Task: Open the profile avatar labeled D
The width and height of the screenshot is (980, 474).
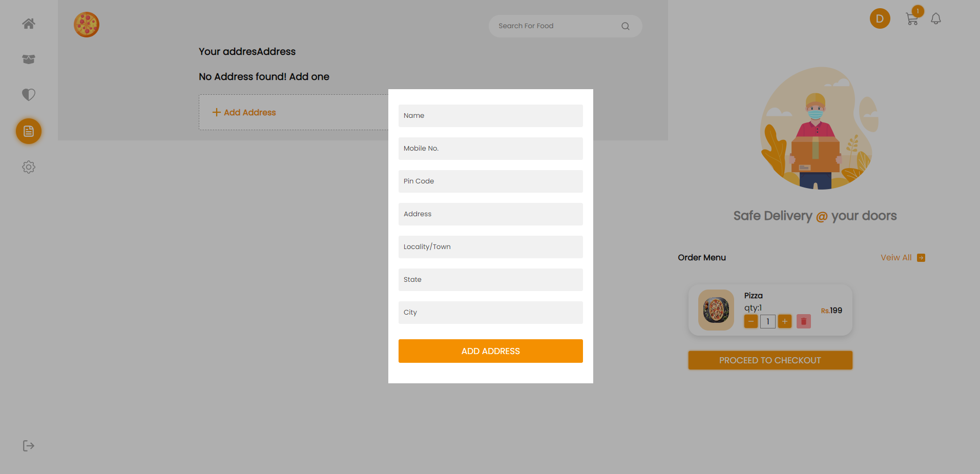Action: tap(880, 18)
